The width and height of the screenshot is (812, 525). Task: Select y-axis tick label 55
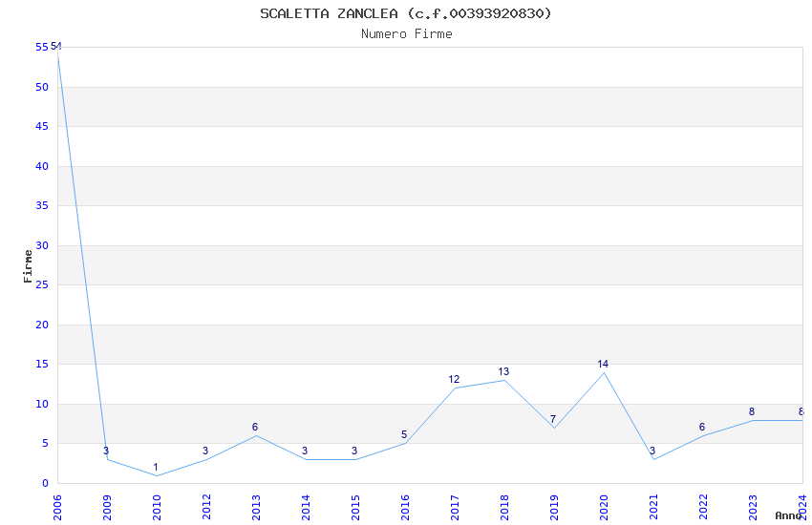(42, 47)
